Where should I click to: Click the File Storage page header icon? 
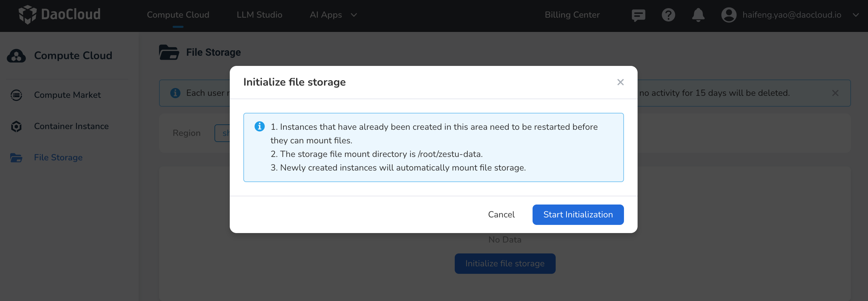tap(169, 52)
